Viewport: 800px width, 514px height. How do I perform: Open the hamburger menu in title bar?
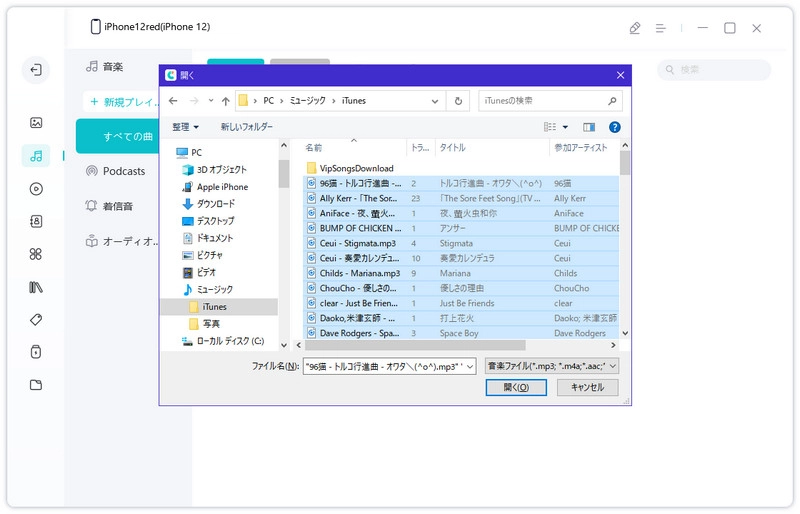click(660, 28)
